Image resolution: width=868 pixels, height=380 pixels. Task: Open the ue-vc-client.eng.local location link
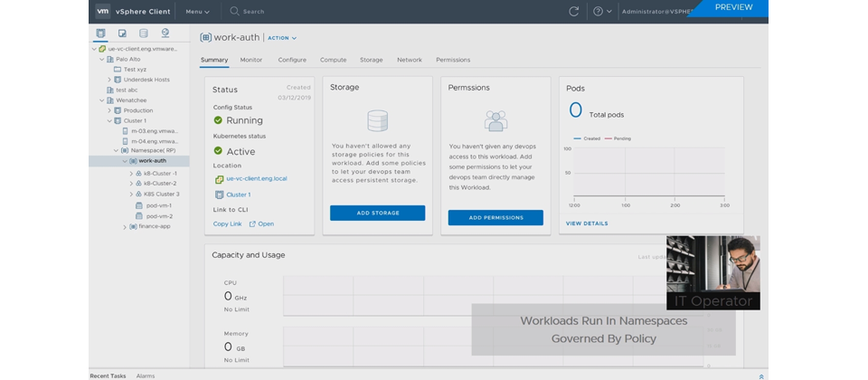(x=257, y=178)
